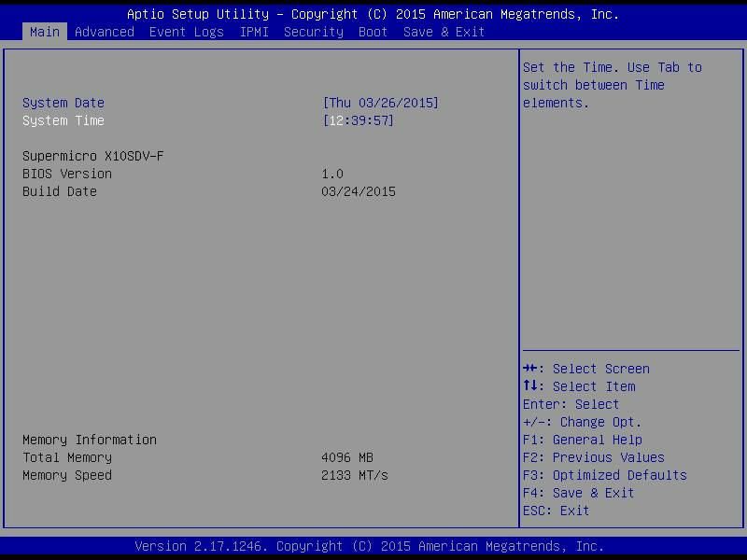
Task: Click the Memory Information heading
Action: [x=90, y=440]
